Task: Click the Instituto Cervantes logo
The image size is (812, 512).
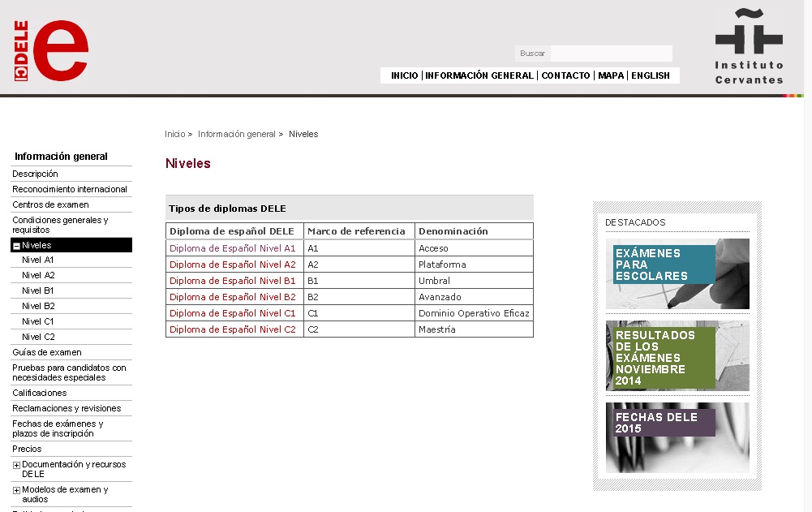Action: (x=749, y=46)
